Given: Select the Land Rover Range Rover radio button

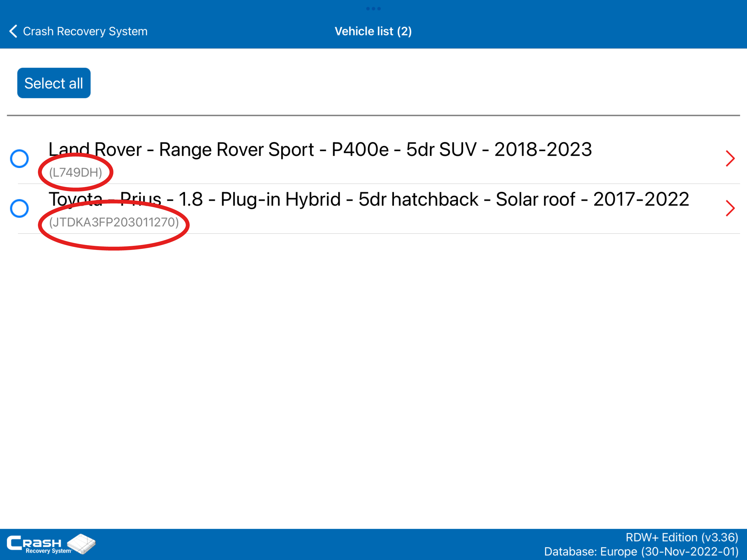Looking at the screenshot, I should click(19, 159).
